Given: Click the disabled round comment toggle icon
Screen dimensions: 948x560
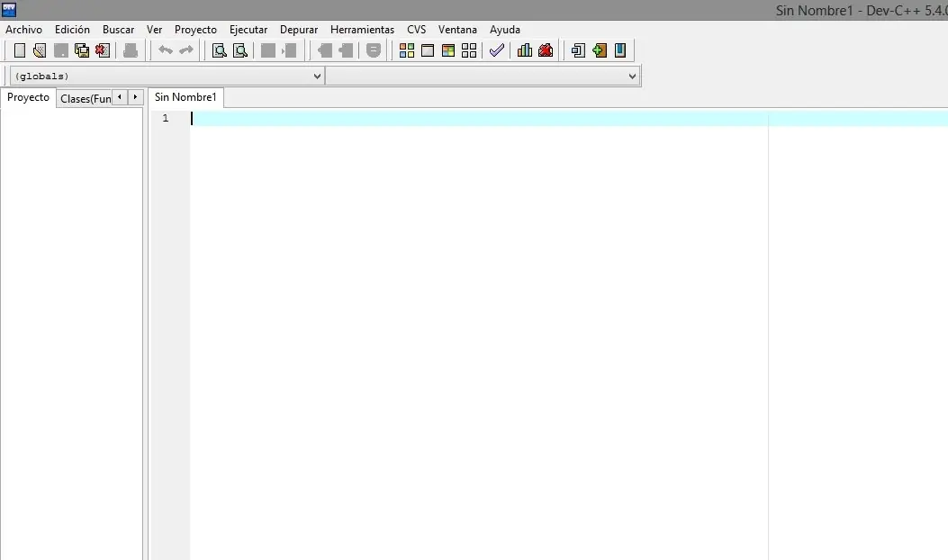Looking at the screenshot, I should point(374,50).
